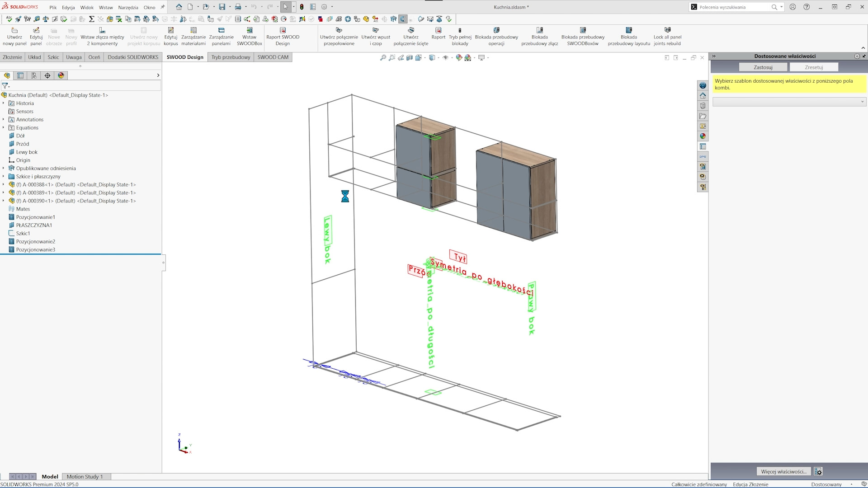Select Edytuj korpus tool
Image resolution: width=868 pixels, height=488 pixels.
(171, 36)
